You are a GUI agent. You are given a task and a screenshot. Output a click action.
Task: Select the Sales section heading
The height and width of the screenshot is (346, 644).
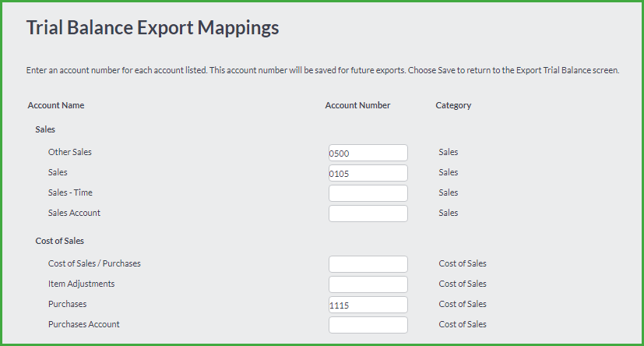45,129
